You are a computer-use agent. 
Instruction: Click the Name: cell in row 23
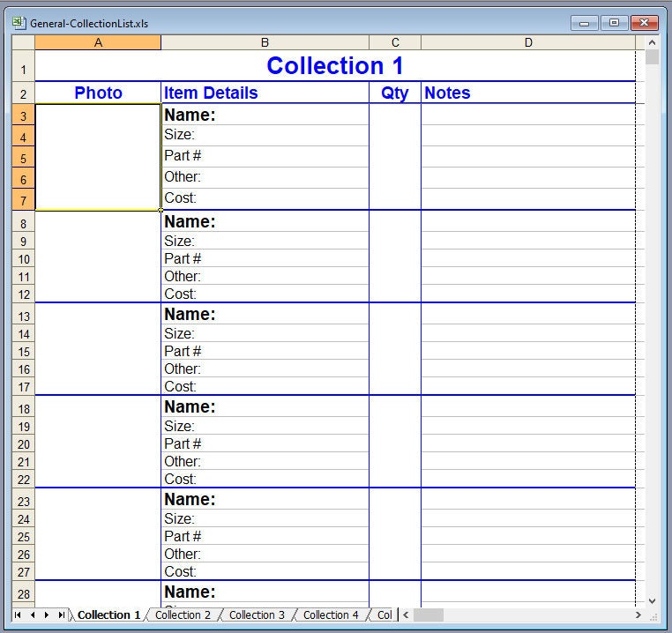tap(265, 499)
